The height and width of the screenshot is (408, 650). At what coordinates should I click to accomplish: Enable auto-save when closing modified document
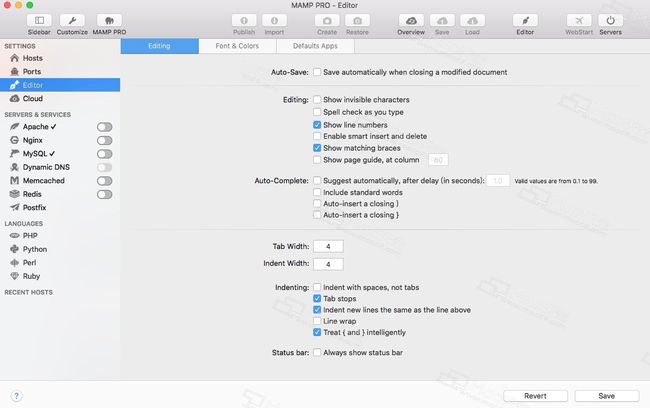317,72
